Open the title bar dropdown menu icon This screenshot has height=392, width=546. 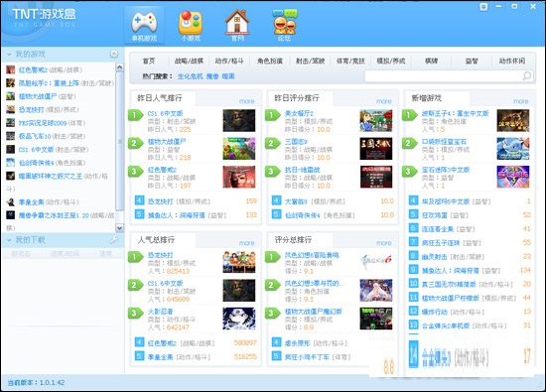click(x=483, y=7)
